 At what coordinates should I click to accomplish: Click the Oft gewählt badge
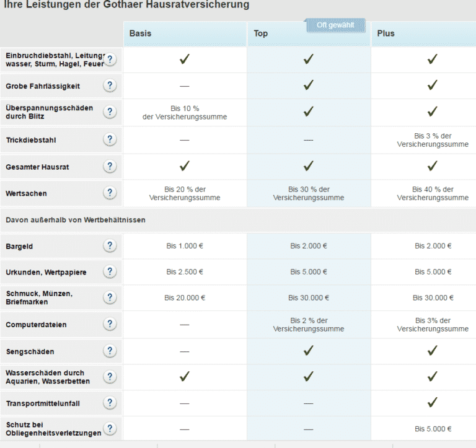tap(335, 25)
